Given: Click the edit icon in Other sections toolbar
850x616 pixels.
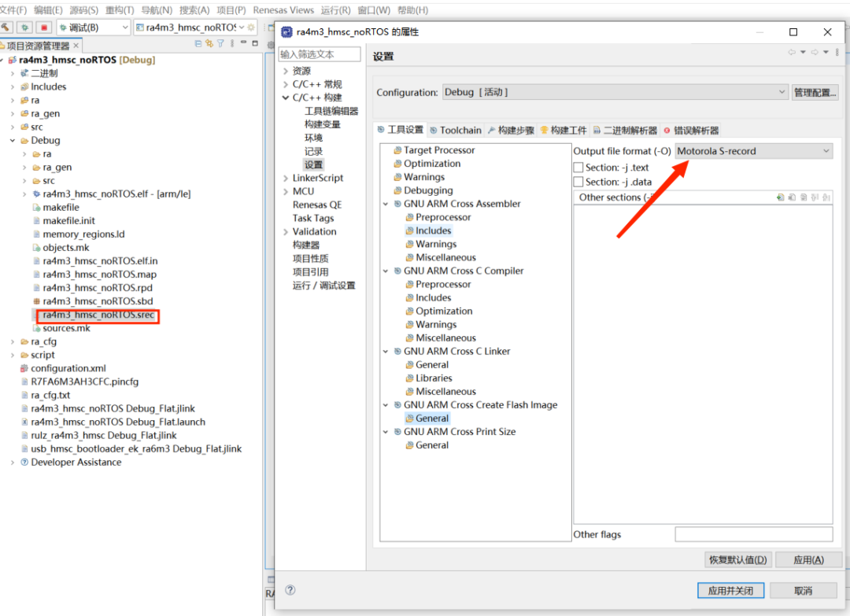Looking at the screenshot, I should pos(804,197).
